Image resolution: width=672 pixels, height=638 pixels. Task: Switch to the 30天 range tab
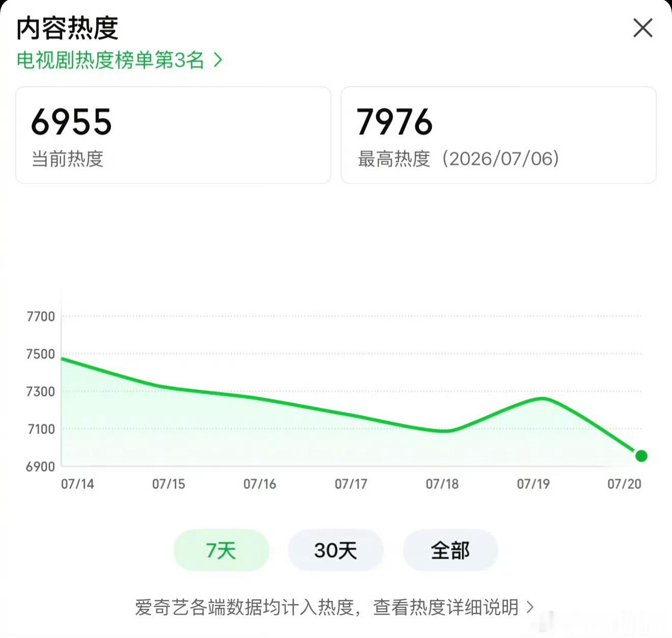[x=335, y=550]
